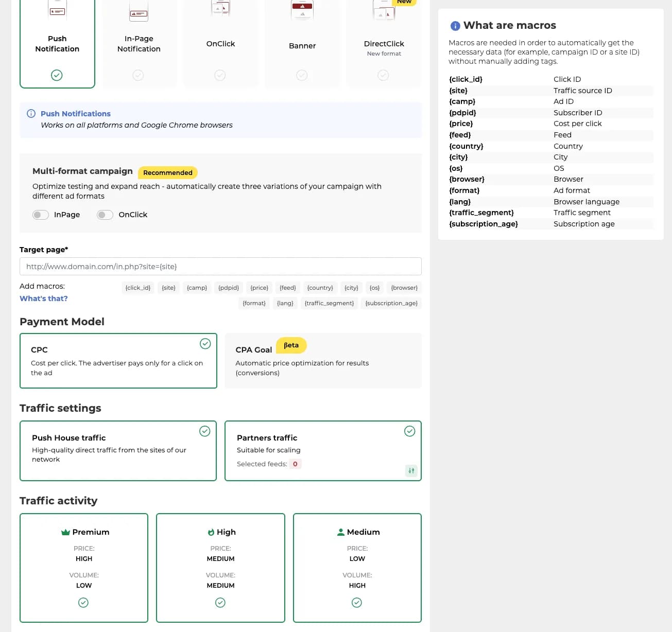
Task: Add the {click_id} macro chip
Action: 138,288
